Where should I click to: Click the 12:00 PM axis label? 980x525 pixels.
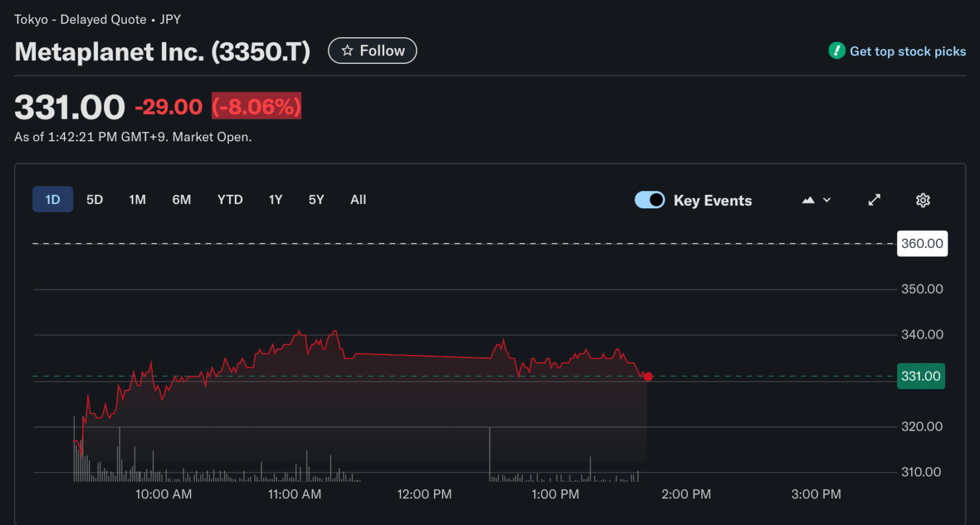424,494
